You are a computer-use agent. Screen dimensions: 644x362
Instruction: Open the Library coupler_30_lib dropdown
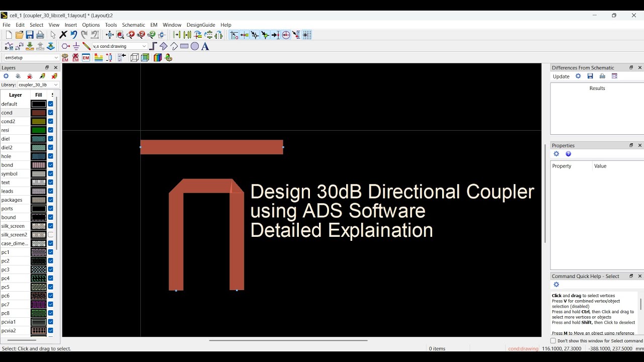(38, 84)
